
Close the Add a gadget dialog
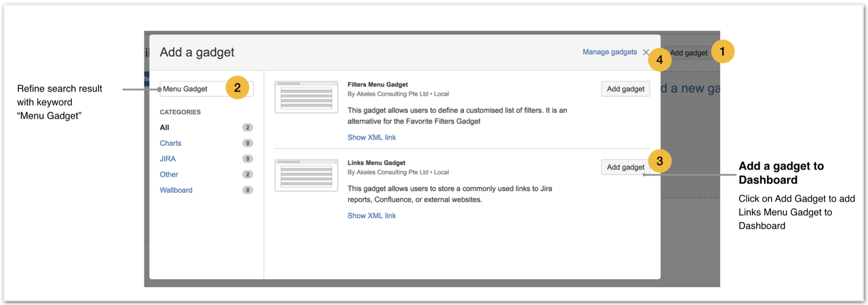pyautogui.click(x=646, y=52)
